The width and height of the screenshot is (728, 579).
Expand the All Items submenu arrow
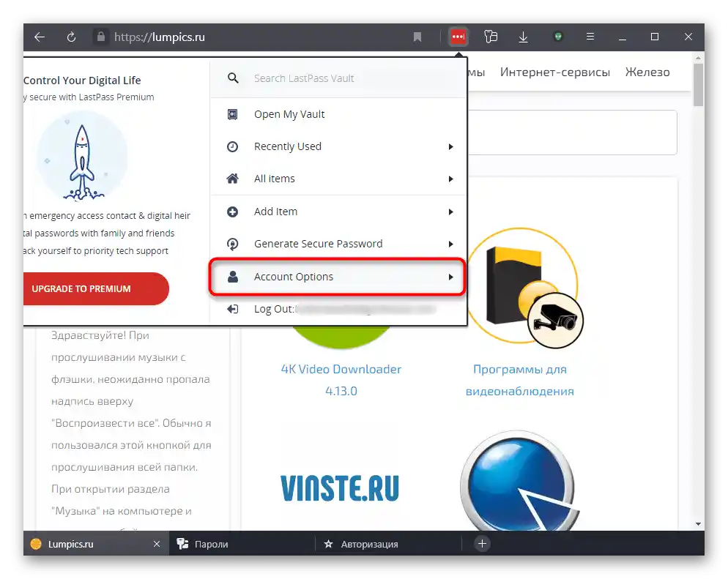tap(450, 179)
